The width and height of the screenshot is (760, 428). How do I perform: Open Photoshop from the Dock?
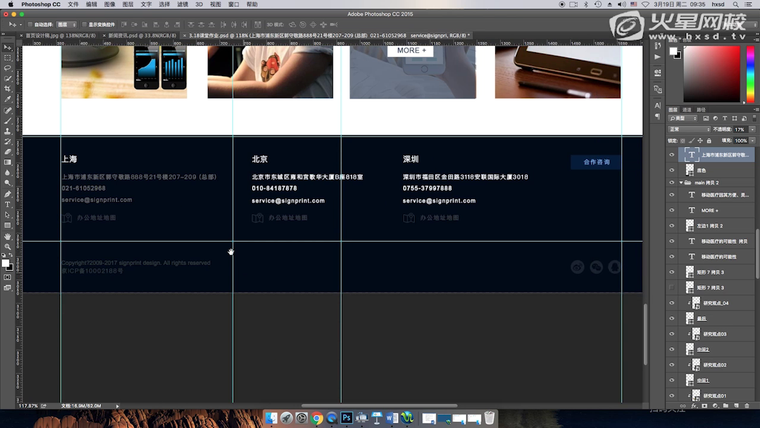click(x=347, y=417)
